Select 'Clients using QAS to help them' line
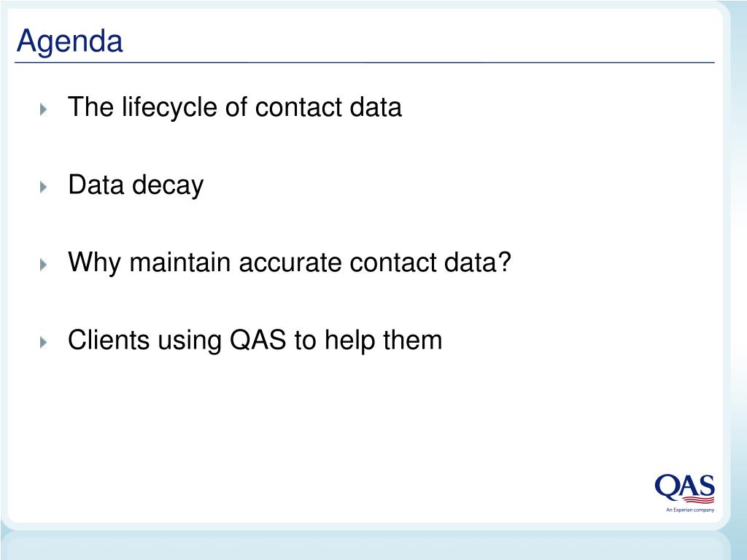This screenshot has height=560, width=747. 255,341
